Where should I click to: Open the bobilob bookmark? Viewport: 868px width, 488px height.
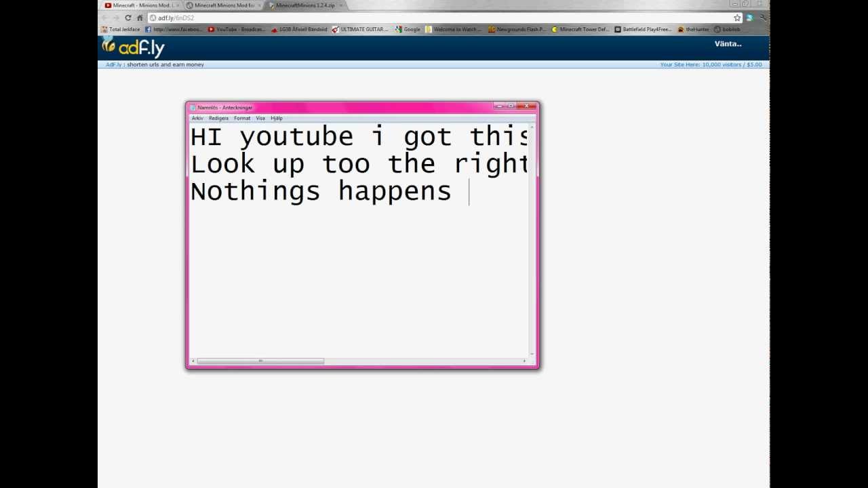pos(727,29)
